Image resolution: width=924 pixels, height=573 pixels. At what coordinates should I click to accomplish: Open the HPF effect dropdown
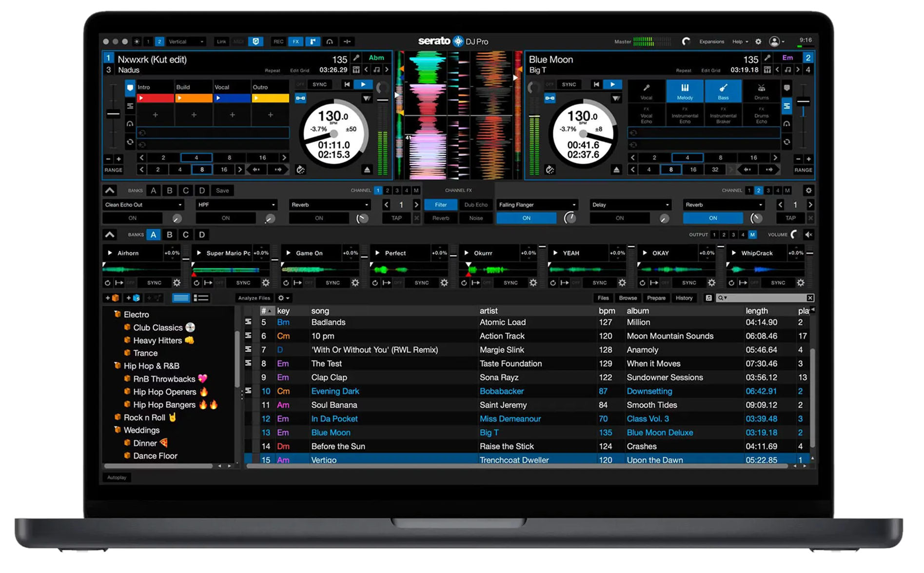[236, 205]
